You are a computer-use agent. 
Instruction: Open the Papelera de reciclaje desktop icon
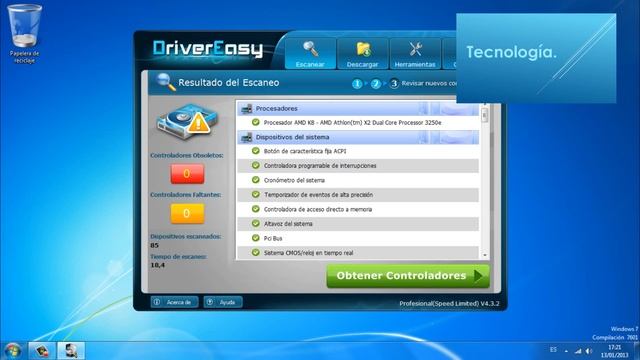pos(24,34)
